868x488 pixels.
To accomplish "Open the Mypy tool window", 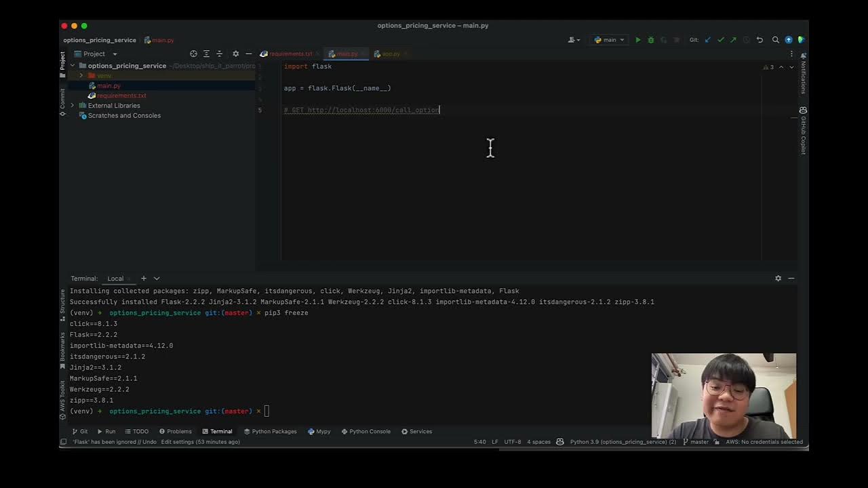I will (x=319, y=431).
